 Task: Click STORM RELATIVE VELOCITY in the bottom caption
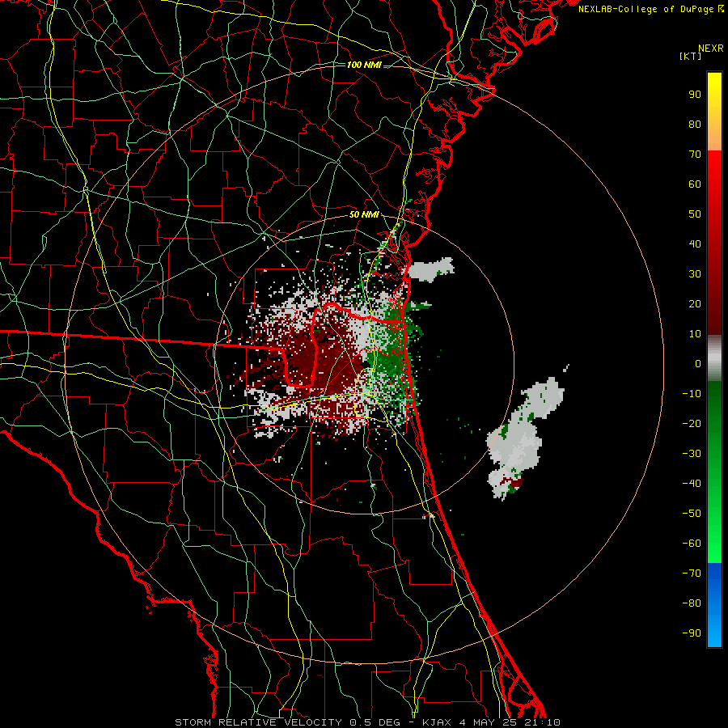(258, 722)
